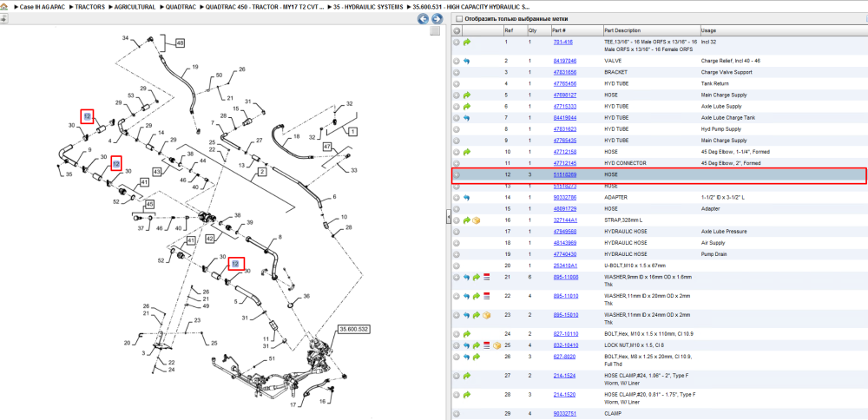Click green arrow icon for ref 27 HOSE CLAMP

pyautogui.click(x=467, y=376)
